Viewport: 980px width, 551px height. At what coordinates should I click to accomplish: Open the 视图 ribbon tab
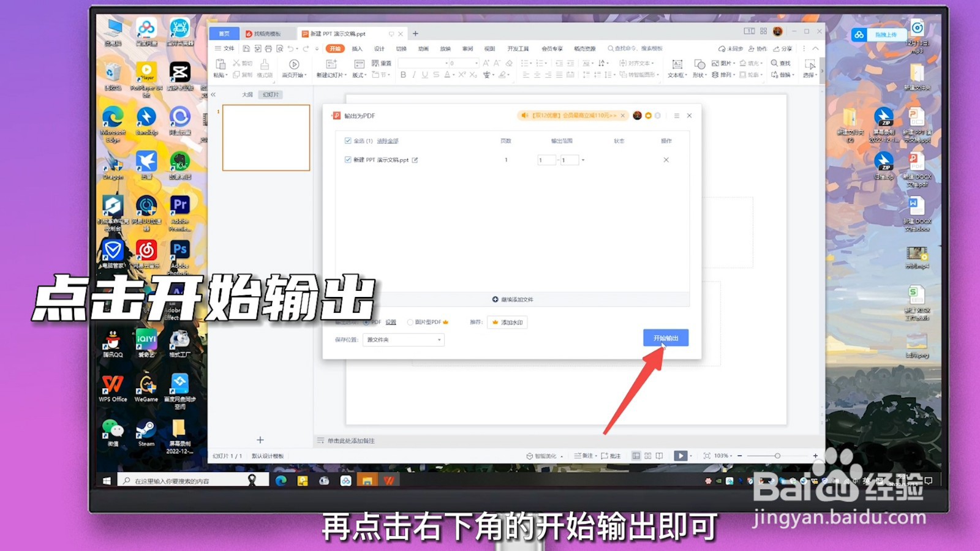(489, 49)
